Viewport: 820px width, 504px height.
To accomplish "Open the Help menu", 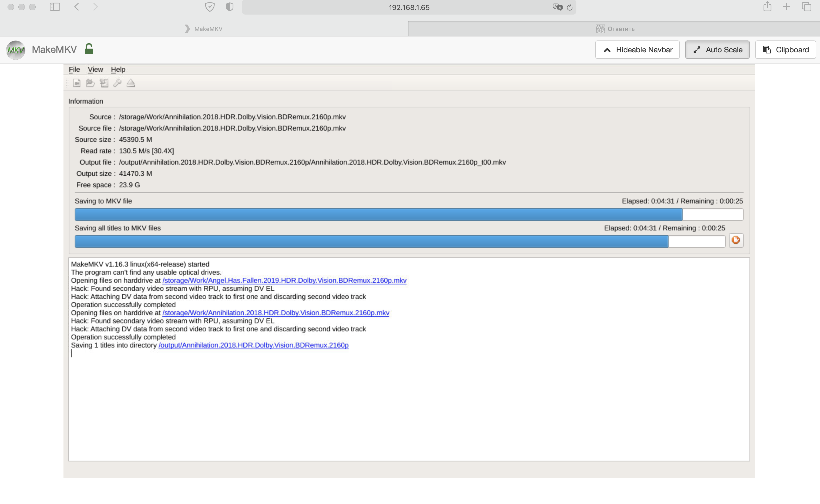I will click(x=118, y=69).
